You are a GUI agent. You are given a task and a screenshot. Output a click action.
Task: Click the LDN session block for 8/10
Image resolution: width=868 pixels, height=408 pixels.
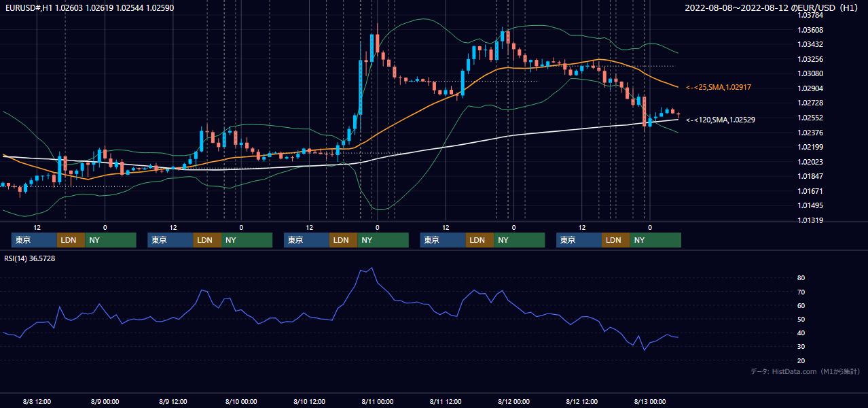click(343, 240)
